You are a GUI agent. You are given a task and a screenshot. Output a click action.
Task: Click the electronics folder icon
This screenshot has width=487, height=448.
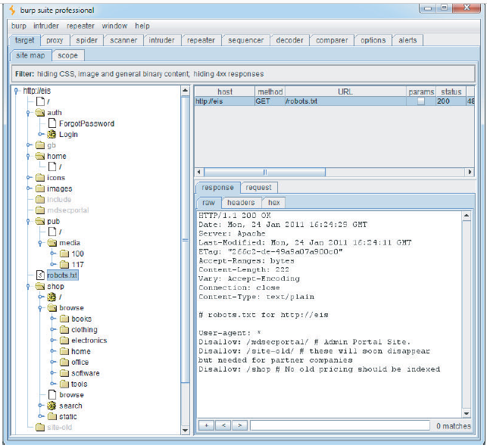click(64, 341)
